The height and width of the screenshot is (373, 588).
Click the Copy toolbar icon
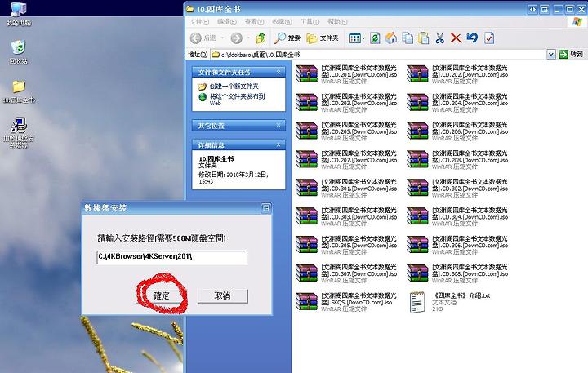click(x=408, y=38)
